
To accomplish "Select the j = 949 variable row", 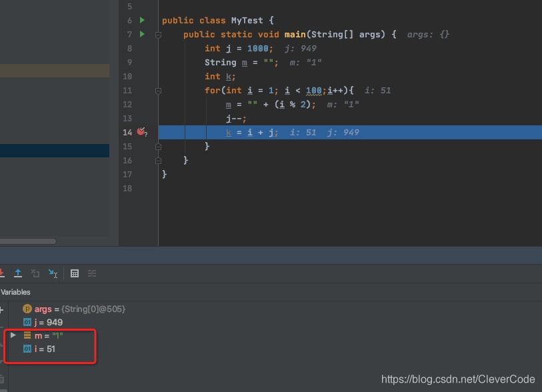I will coord(43,322).
